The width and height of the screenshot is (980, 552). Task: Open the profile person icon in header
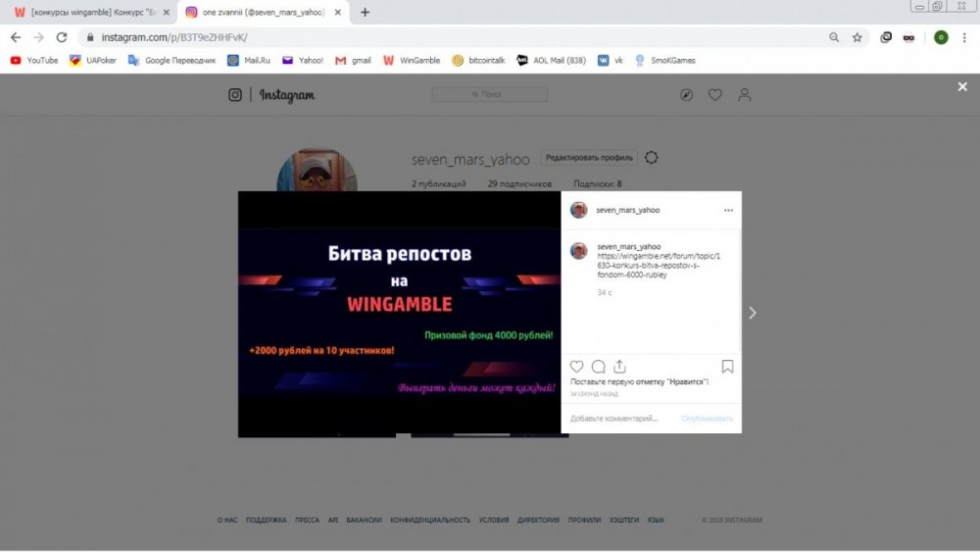[745, 95]
